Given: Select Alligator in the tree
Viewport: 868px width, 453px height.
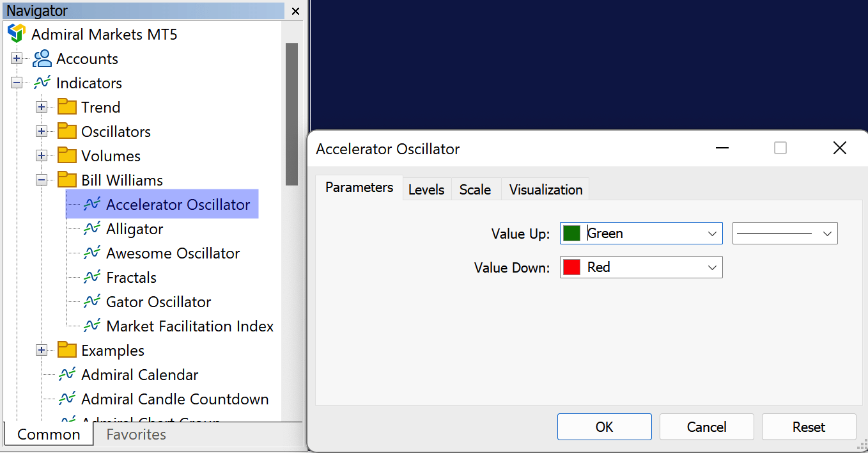Looking at the screenshot, I should click(x=134, y=229).
